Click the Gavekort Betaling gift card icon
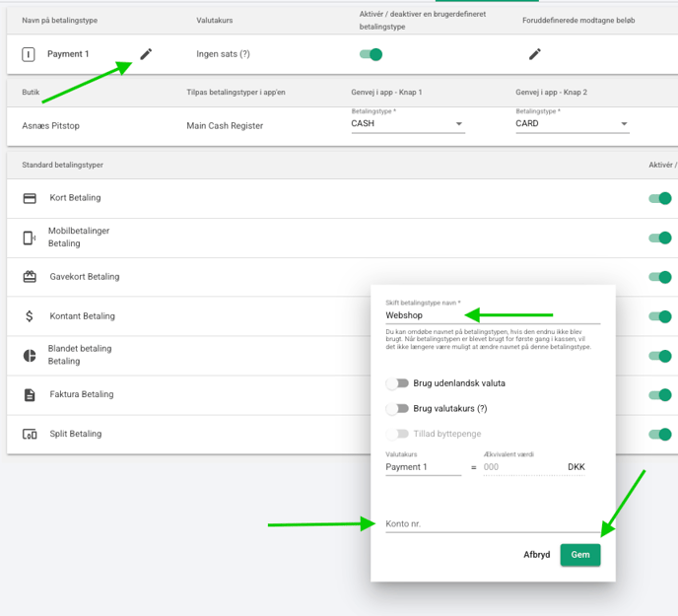This screenshot has height=616, width=678. [30, 277]
